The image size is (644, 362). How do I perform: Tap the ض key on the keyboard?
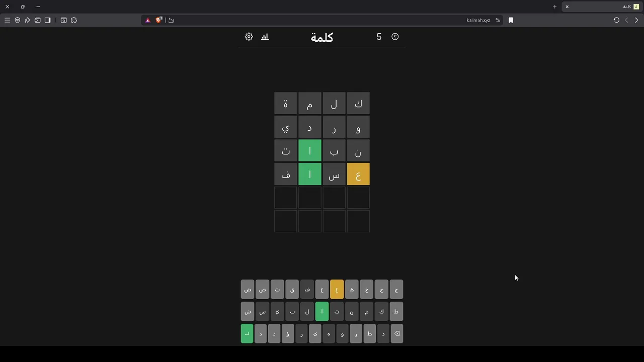click(x=248, y=290)
